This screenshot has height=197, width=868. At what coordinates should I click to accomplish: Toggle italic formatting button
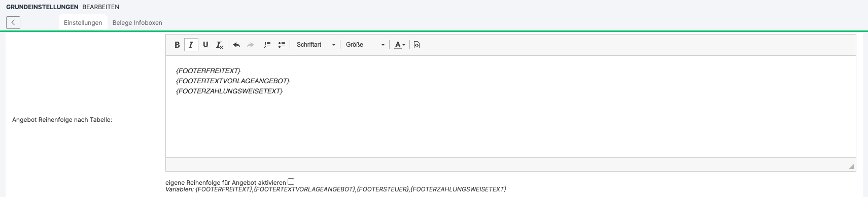click(x=191, y=45)
